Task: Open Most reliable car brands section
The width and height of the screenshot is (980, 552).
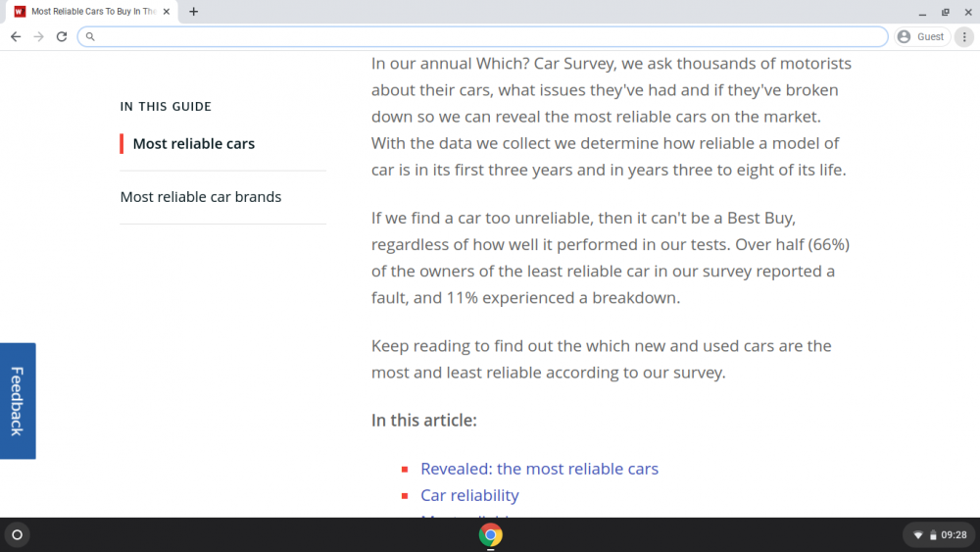Action: 201,197
